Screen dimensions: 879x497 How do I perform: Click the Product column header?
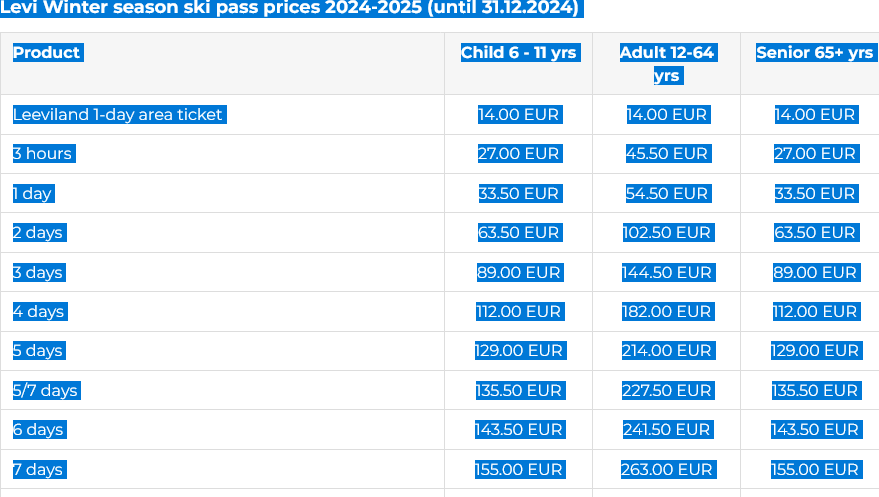(48, 53)
